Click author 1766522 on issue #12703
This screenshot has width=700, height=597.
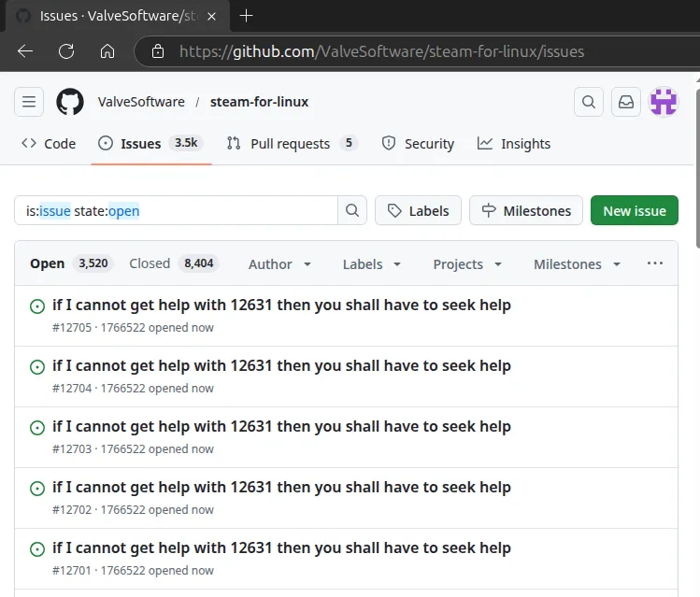(x=123, y=448)
